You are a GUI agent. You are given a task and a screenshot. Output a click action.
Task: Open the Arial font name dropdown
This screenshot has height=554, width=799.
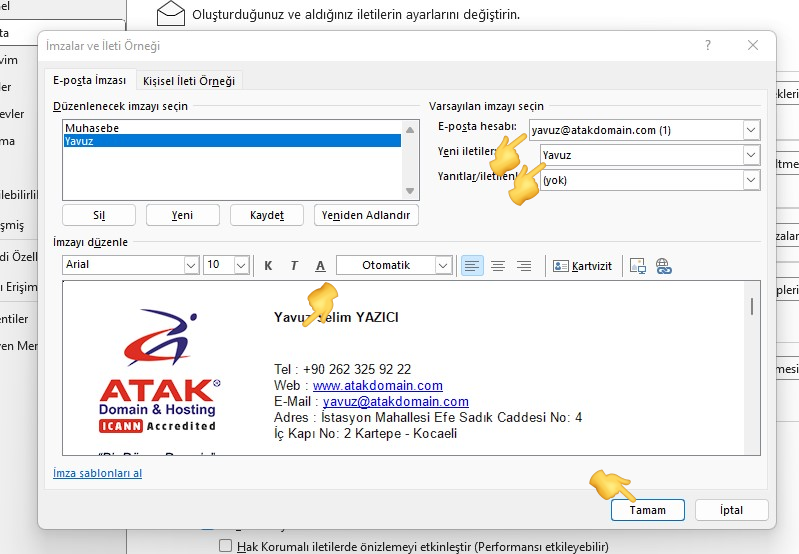[x=191, y=265]
